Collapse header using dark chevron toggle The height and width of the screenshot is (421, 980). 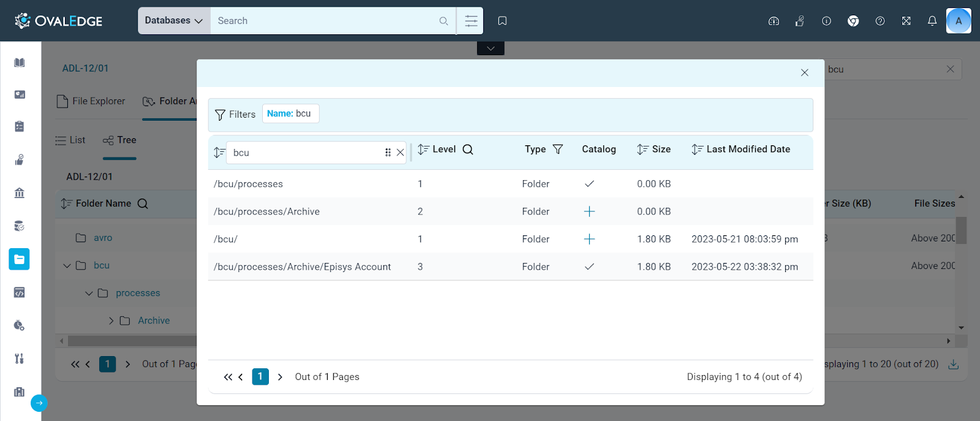click(x=491, y=48)
